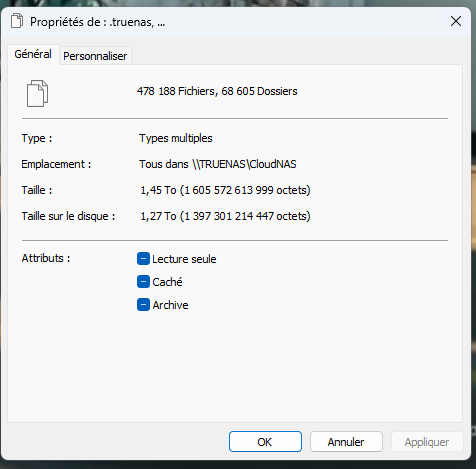Click the Taille value of 1,45 To
This screenshot has height=469, width=476.
click(225, 190)
